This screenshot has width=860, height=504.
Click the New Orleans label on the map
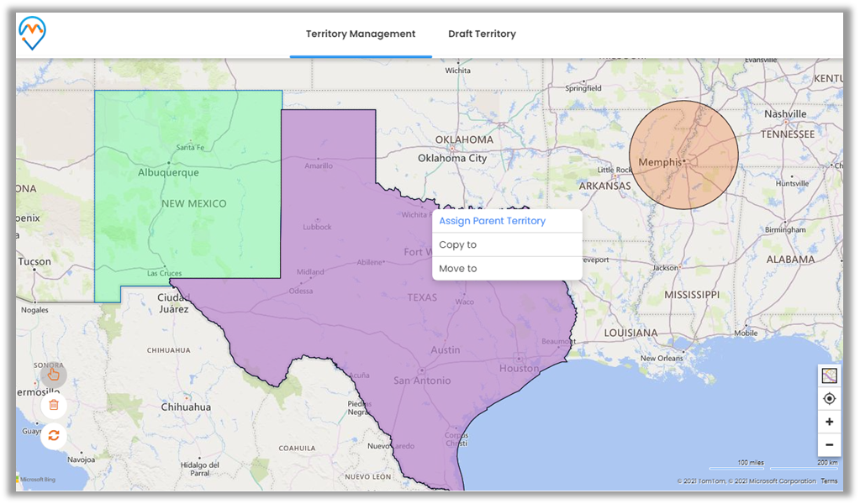[x=662, y=359]
